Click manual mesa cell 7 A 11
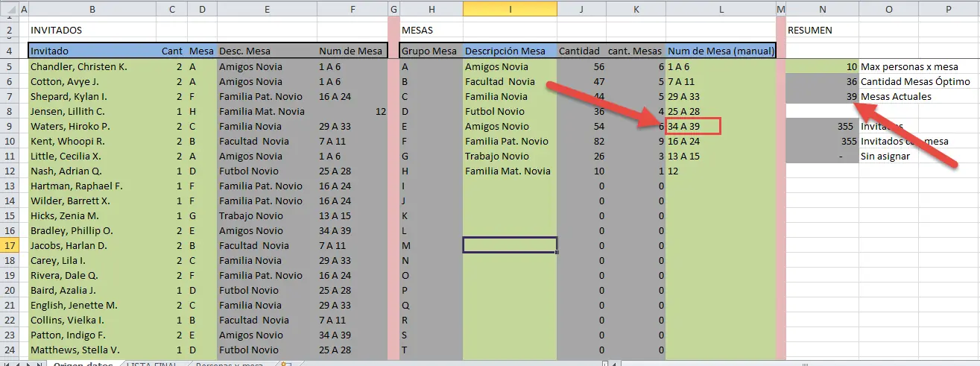 point(721,81)
